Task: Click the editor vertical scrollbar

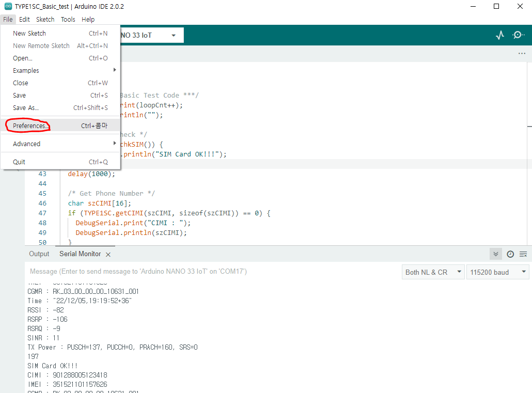Action: click(529, 153)
